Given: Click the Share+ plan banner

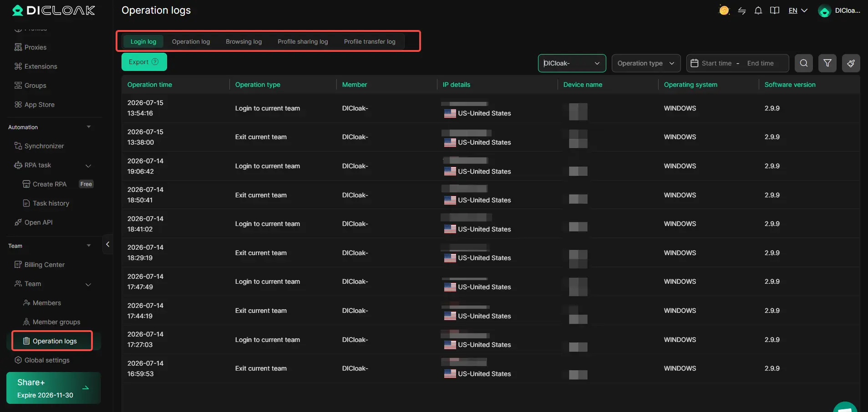Looking at the screenshot, I should click(x=54, y=388).
